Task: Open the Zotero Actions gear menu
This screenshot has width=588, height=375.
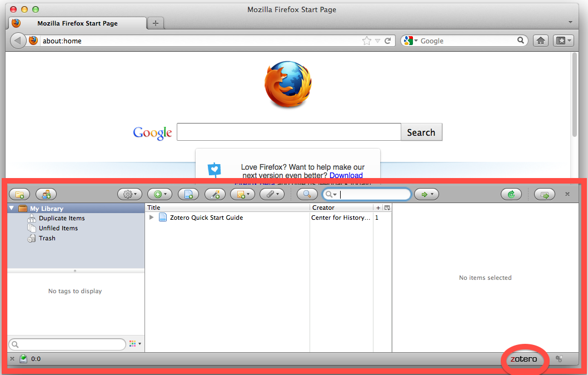Action: [x=129, y=194]
